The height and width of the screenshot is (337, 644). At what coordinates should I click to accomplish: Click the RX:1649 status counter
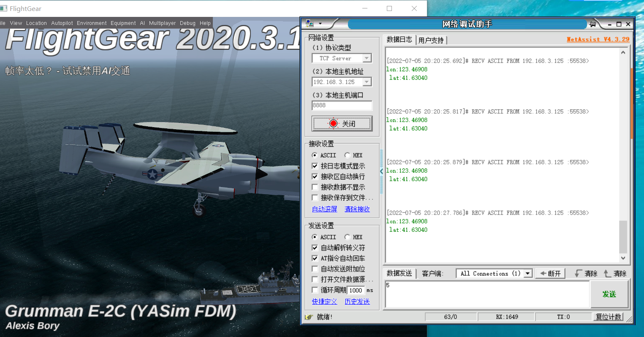pyautogui.click(x=507, y=317)
